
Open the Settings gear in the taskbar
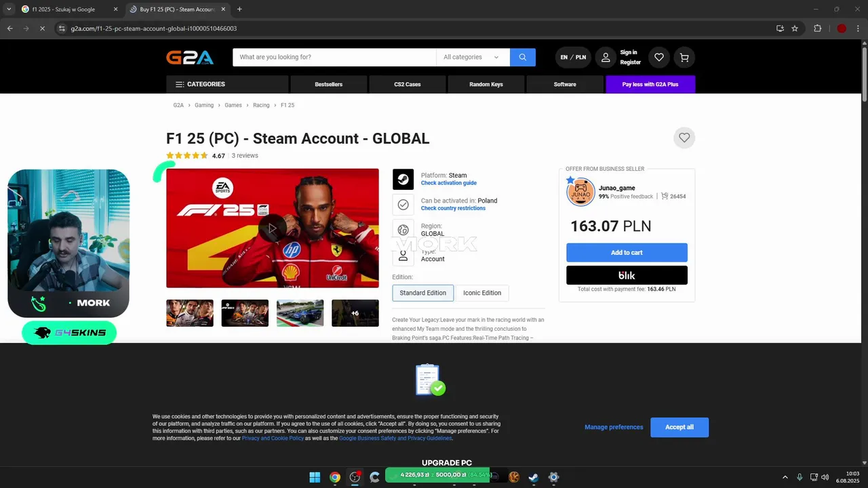click(553, 477)
